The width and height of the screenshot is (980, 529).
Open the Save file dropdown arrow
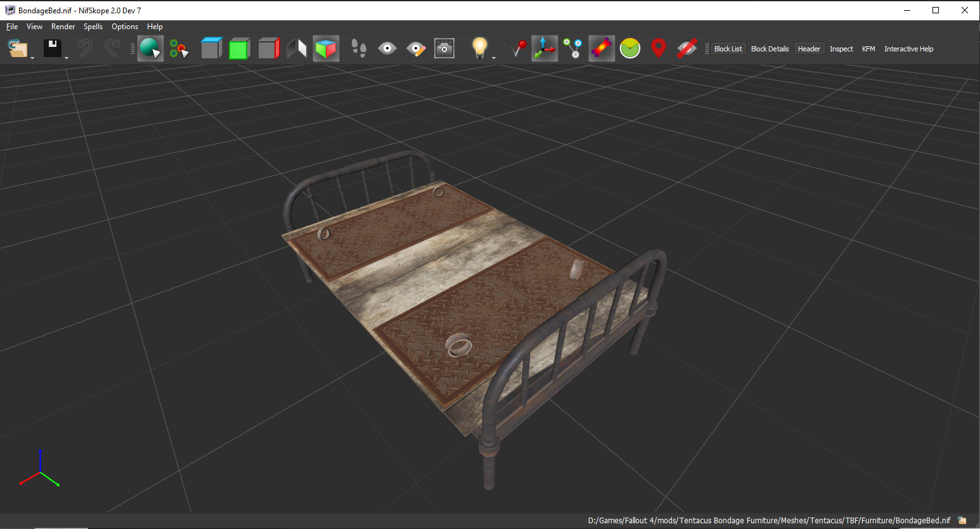pos(67,58)
